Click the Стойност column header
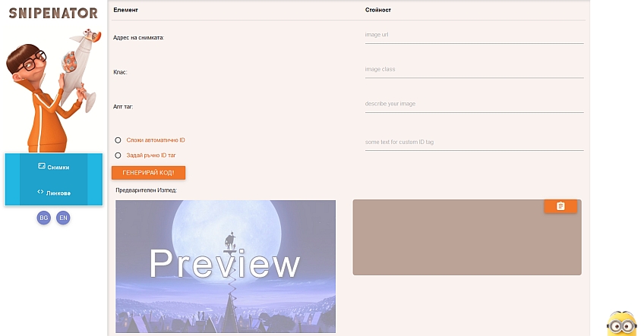The height and width of the screenshot is (336, 644). (x=378, y=10)
